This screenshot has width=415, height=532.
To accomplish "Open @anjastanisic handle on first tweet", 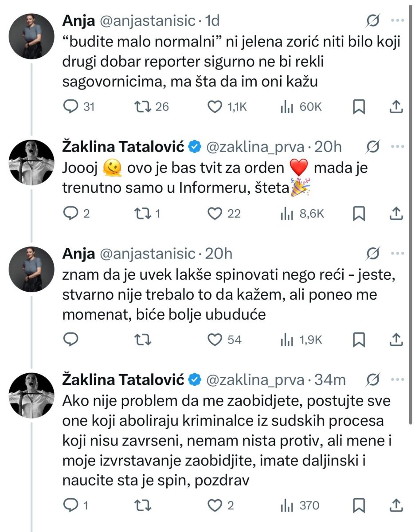I will click(147, 20).
